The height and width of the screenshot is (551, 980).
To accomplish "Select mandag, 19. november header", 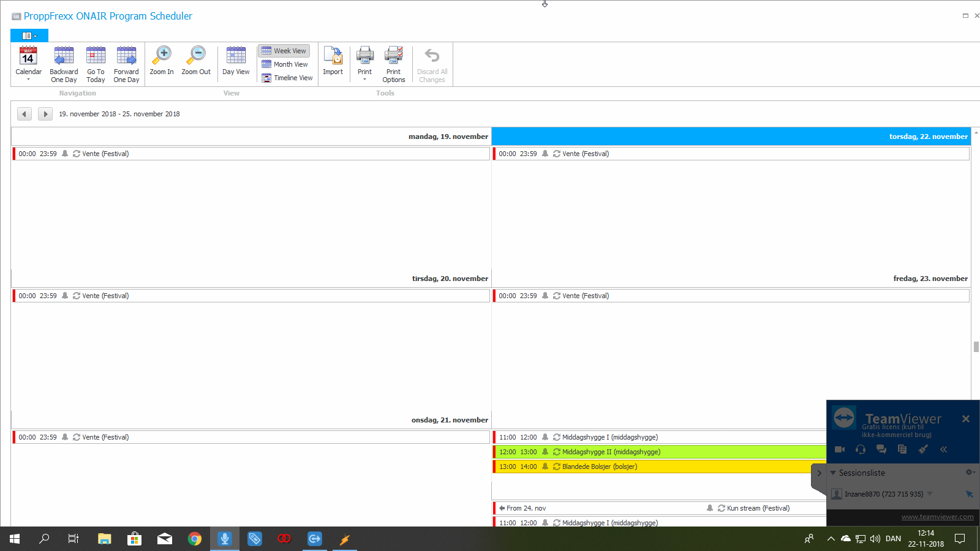I will click(x=251, y=137).
